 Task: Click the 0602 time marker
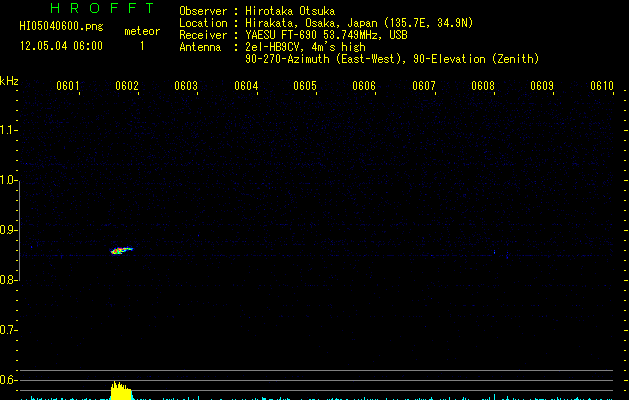pyautogui.click(x=127, y=85)
